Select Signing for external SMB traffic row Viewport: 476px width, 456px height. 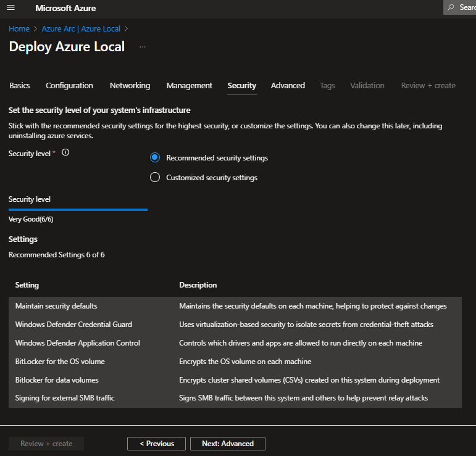(235, 398)
